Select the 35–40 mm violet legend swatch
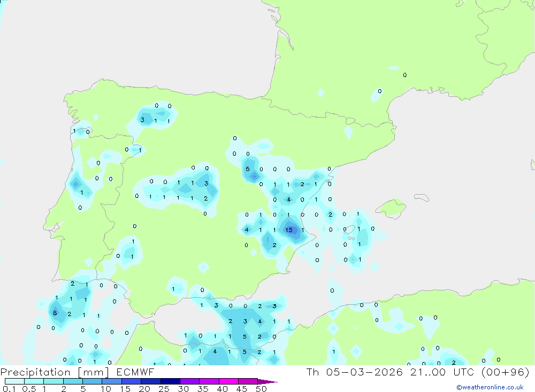The image size is (535, 392). [209, 381]
